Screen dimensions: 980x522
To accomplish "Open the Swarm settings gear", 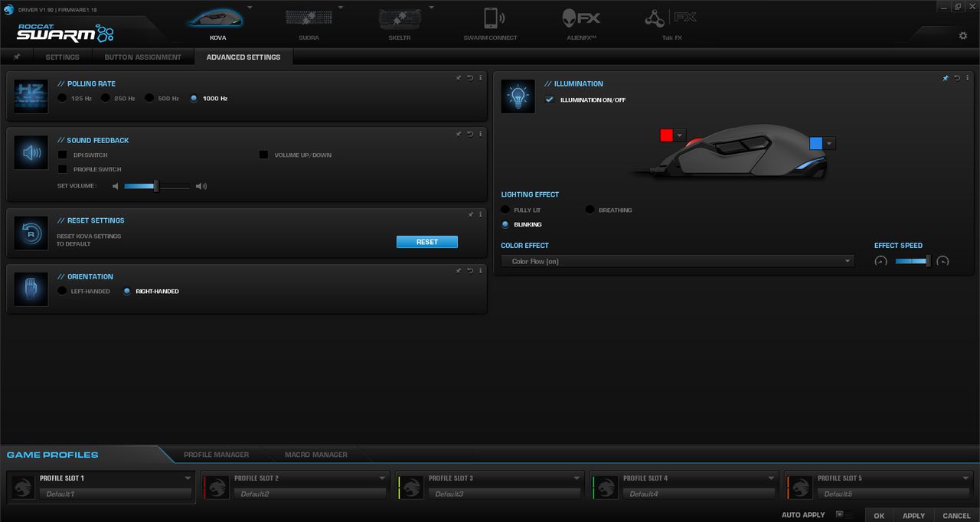I will point(963,36).
